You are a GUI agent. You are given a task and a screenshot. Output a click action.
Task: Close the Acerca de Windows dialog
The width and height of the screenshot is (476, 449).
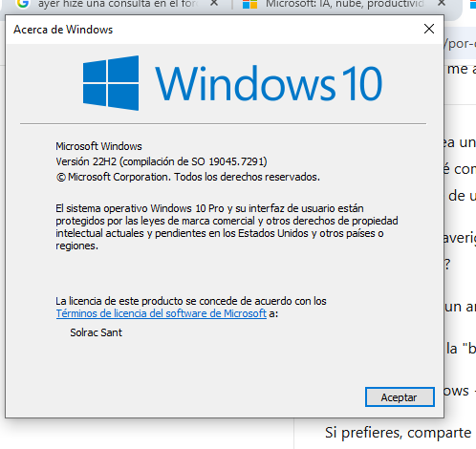pos(429,29)
